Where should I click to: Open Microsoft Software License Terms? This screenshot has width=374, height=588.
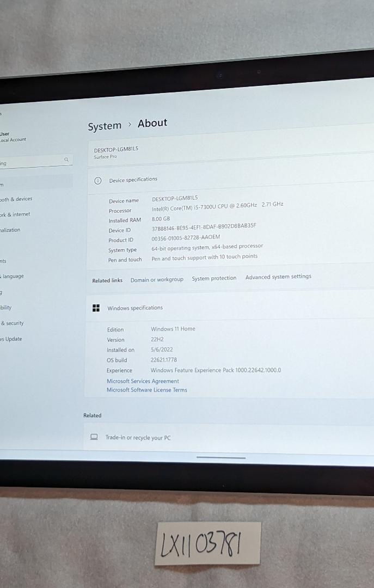(x=146, y=390)
